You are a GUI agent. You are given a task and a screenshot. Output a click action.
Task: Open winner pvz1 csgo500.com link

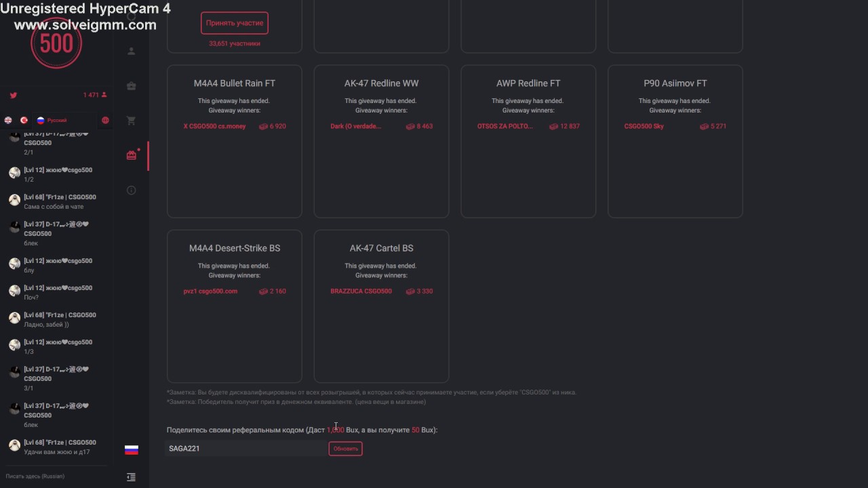[210, 291]
